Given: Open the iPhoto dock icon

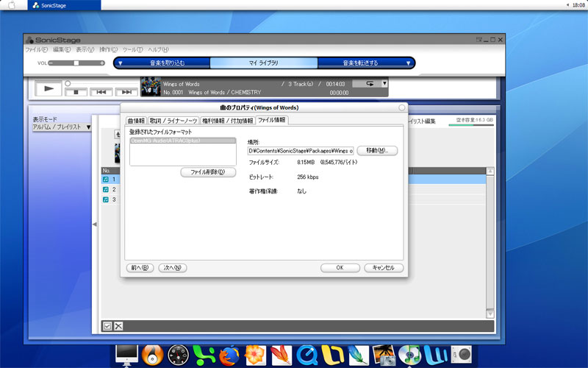Looking at the screenshot, I should pyautogui.click(x=384, y=355).
